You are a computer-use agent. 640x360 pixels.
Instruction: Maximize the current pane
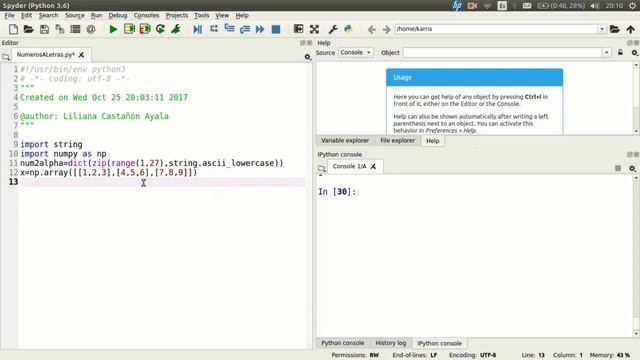pos(298,29)
